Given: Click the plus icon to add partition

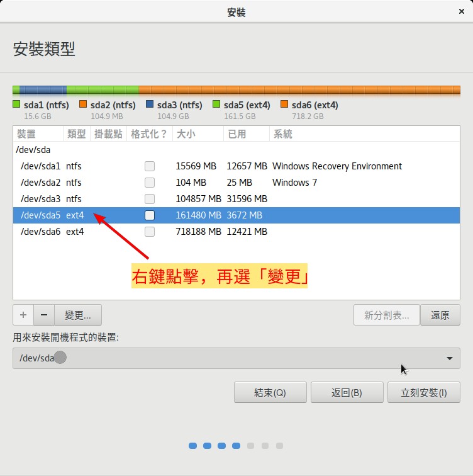Looking at the screenshot, I should (x=23, y=315).
